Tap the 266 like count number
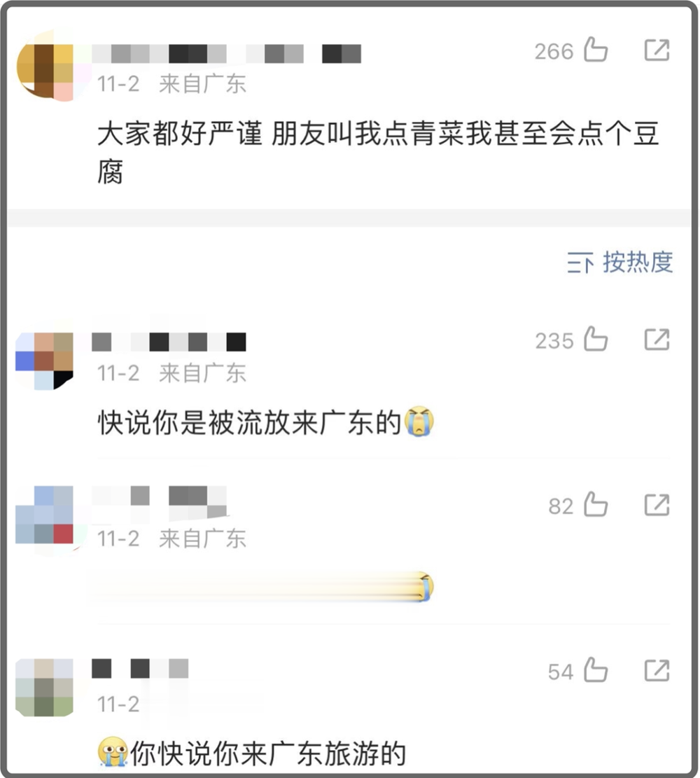The width and height of the screenshot is (700, 778). tap(554, 52)
